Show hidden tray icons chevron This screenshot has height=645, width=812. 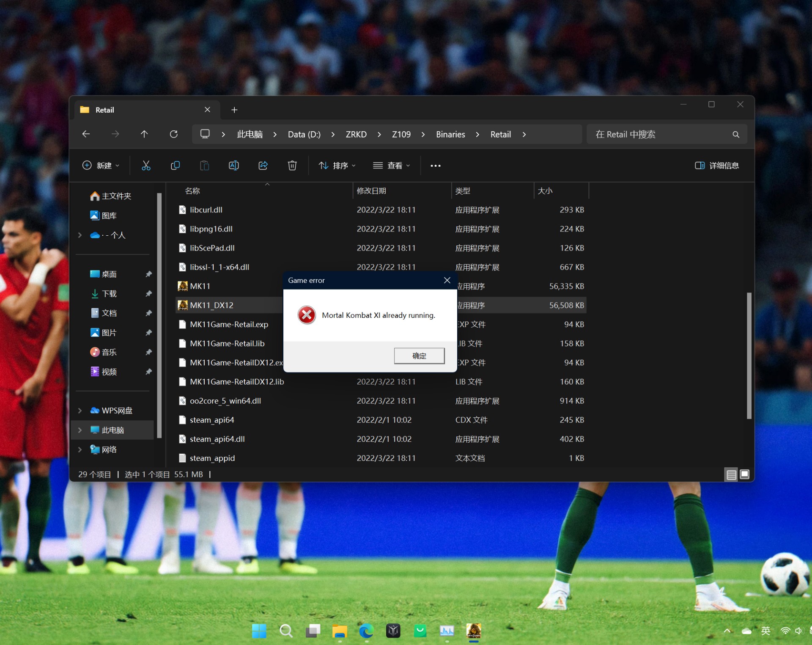727,631
